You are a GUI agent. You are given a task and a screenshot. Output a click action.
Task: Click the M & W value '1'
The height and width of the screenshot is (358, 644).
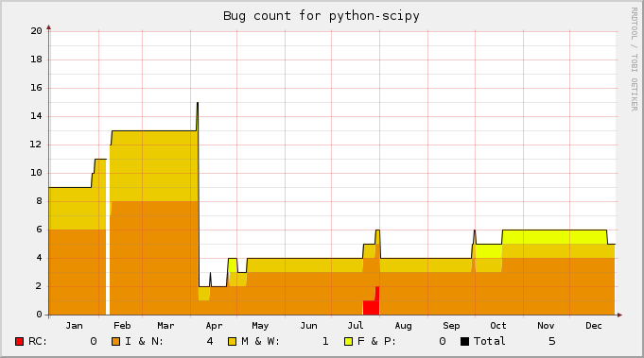click(325, 341)
